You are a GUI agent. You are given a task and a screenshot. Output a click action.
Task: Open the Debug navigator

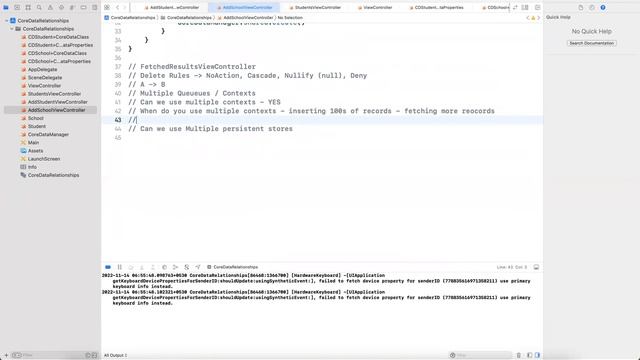72,7
